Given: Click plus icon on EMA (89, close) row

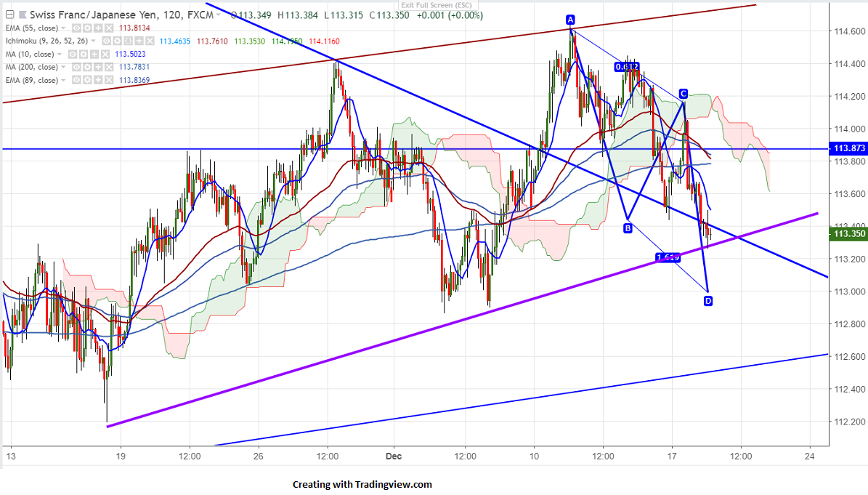Looking at the screenshot, I should click(98, 80).
